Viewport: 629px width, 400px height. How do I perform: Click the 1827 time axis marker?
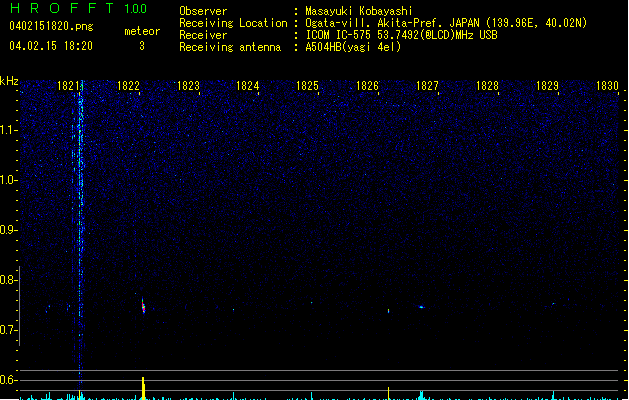point(427,86)
